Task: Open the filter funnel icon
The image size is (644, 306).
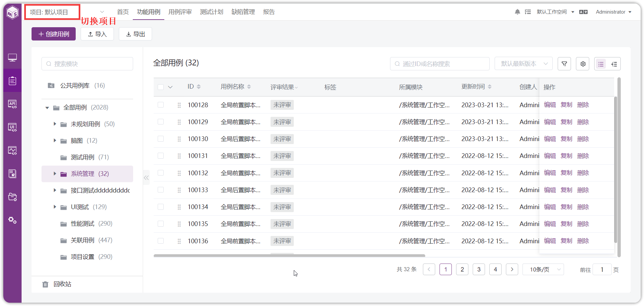Action: [564, 64]
